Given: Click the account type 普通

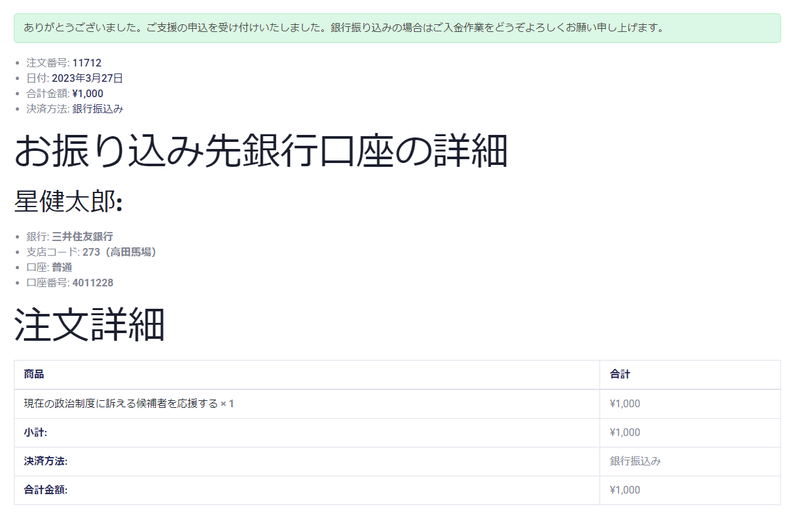Looking at the screenshot, I should pyautogui.click(x=62, y=267).
